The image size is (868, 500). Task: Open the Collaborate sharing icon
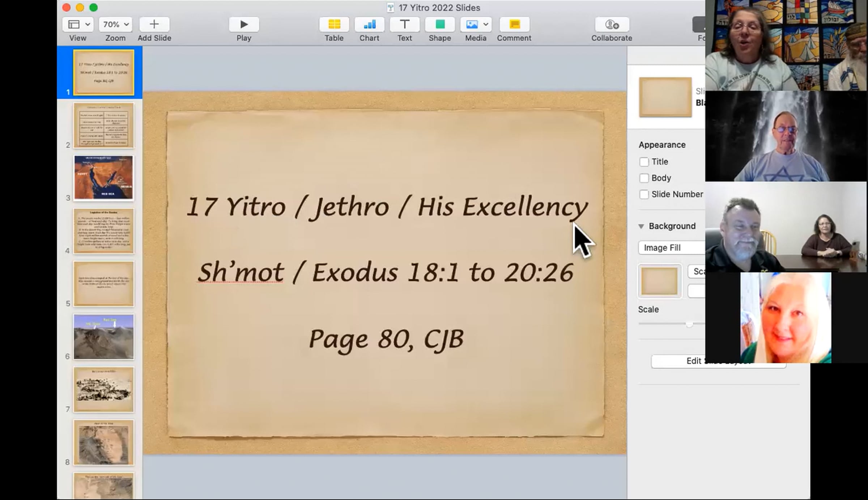pos(612,24)
